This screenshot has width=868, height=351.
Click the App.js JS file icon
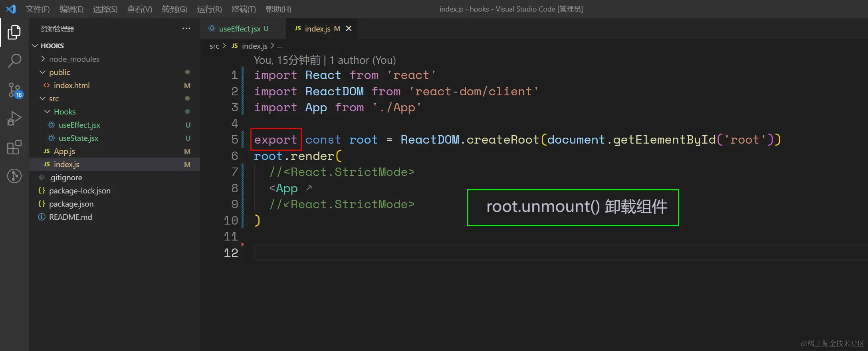pos(47,151)
